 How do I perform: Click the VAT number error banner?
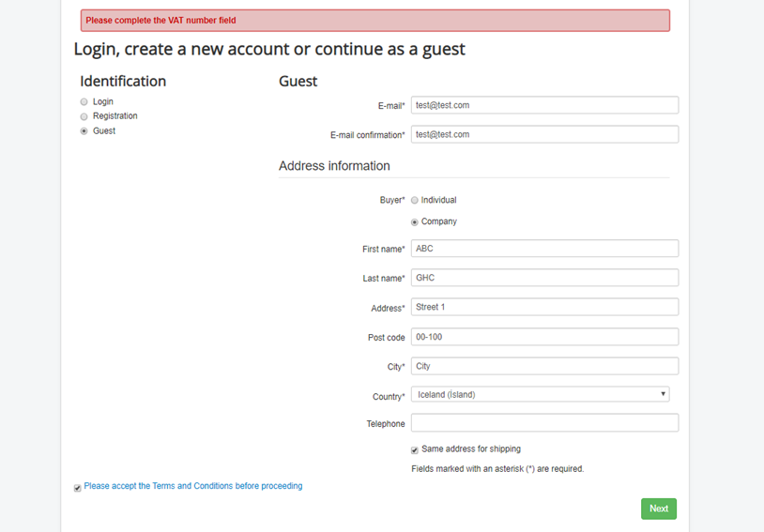click(375, 21)
